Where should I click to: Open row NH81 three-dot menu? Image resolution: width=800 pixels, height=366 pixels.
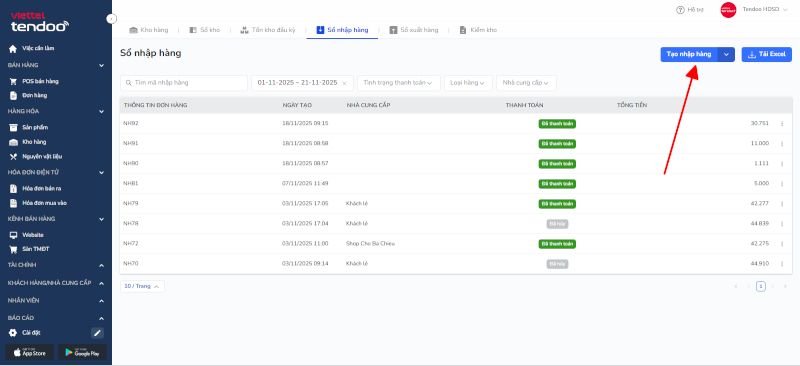[782, 183]
